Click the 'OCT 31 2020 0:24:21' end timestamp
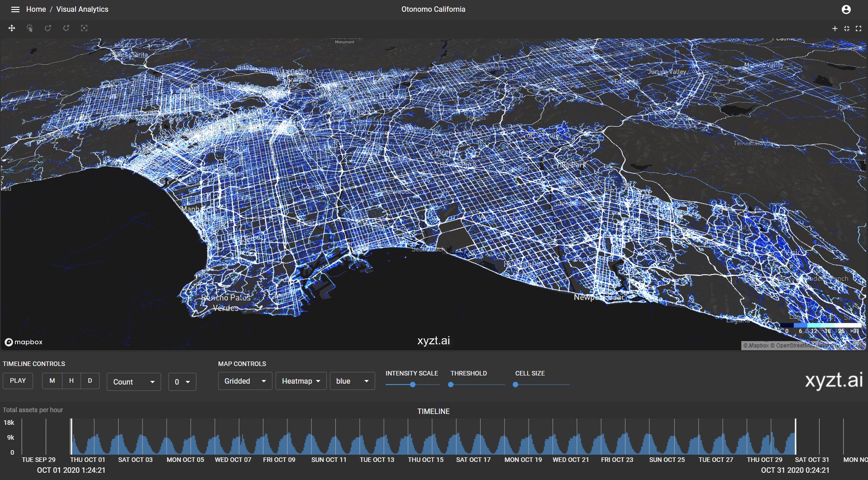This screenshot has width=868, height=480. (x=795, y=470)
